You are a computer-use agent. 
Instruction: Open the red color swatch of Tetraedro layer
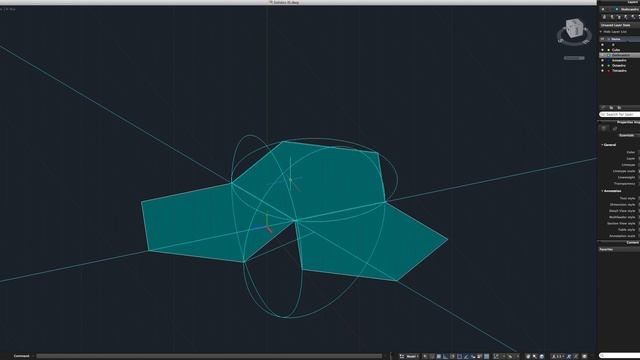point(609,71)
